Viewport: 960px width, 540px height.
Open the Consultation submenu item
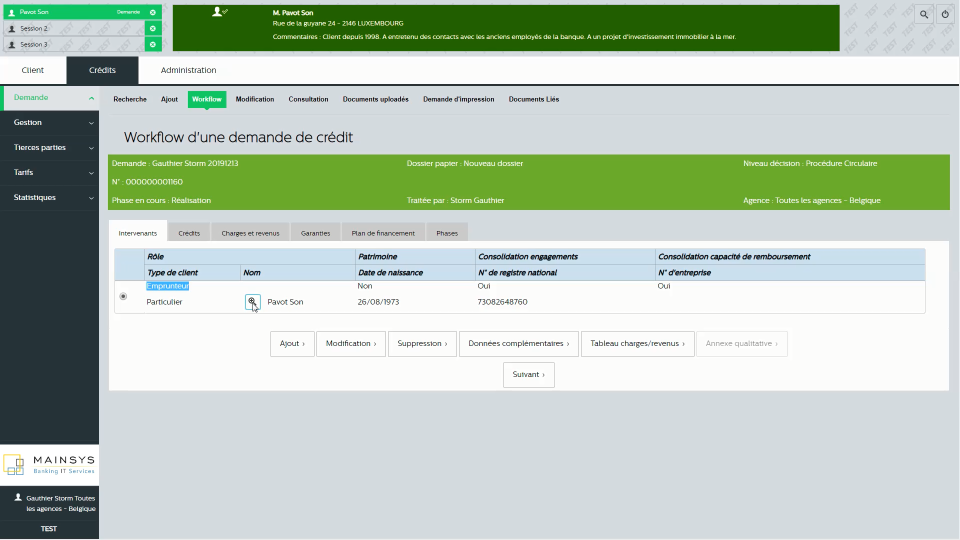(x=308, y=99)
